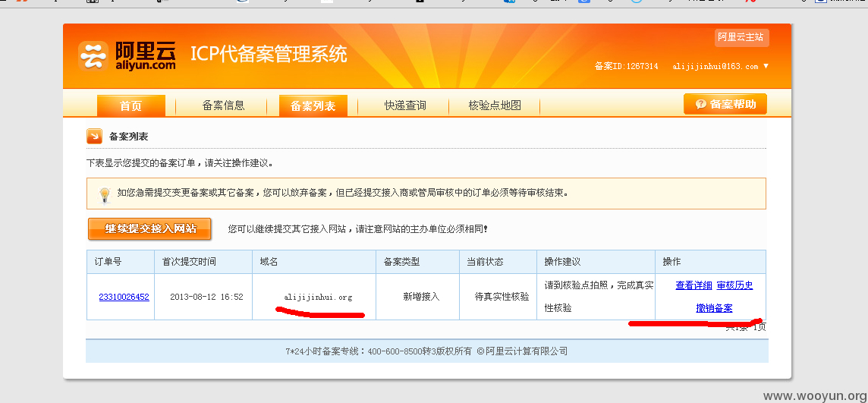Go to the 首页 tab
This screenshot has width=868, height=403.
(131, 105)
